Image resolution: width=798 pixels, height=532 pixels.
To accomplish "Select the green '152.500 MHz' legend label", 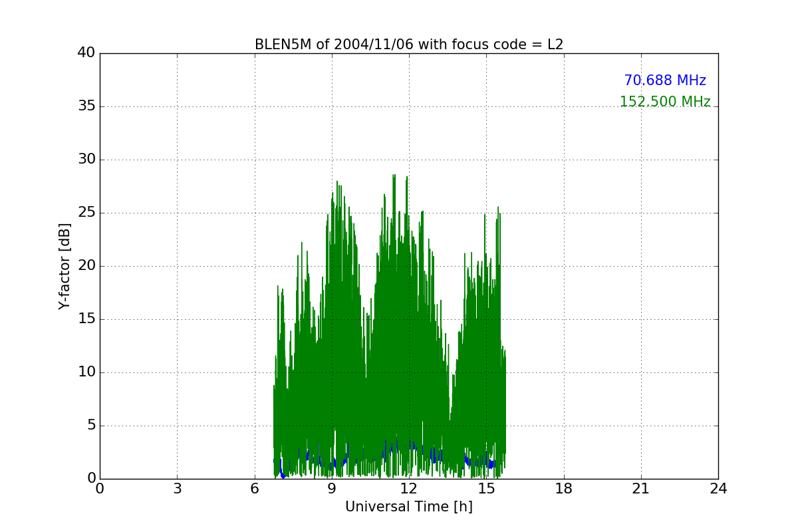I will [665, 102].
